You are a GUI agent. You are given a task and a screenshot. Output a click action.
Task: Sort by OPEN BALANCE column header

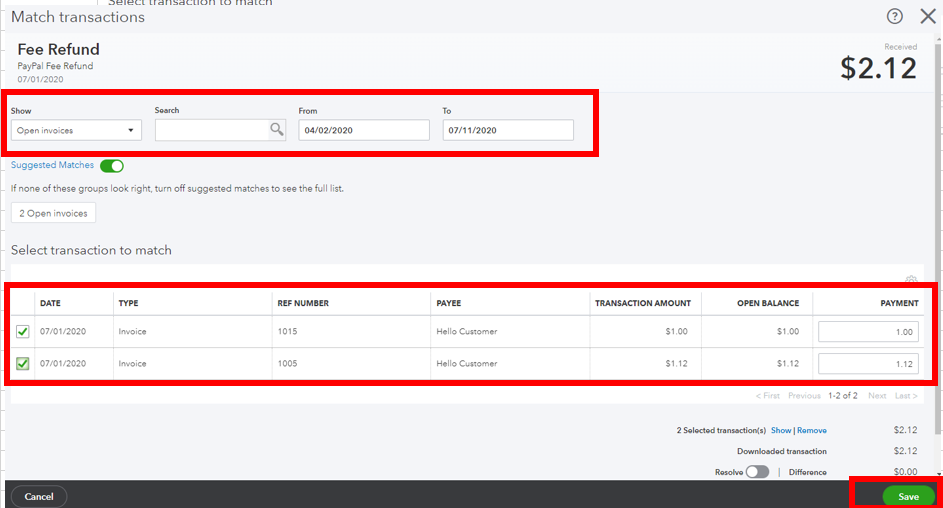[768, 303]
